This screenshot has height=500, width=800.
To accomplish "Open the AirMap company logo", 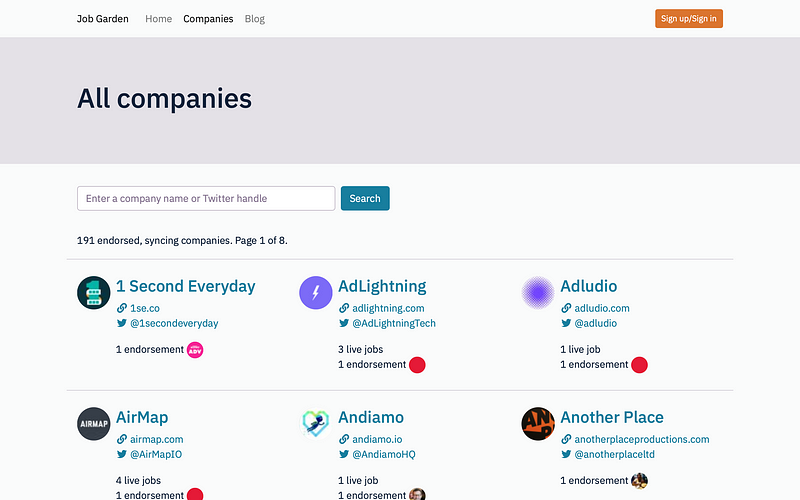I will [93, 424].
